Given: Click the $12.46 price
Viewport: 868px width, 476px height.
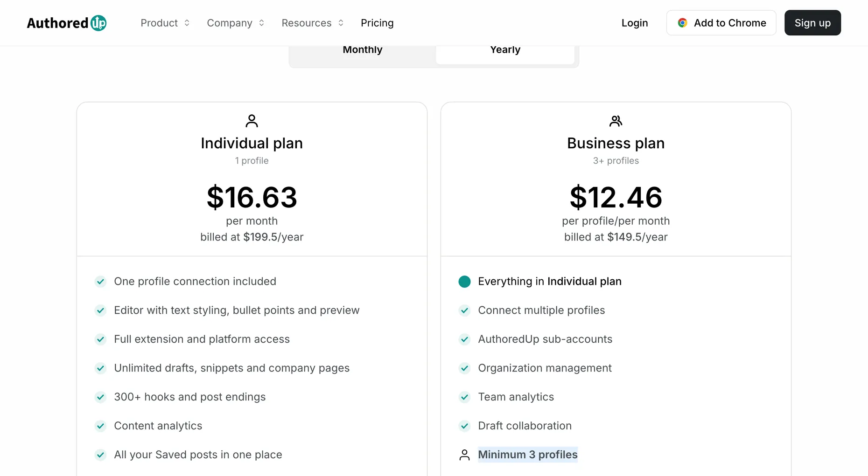Looking at the screenshot, I should click(616, 197).
